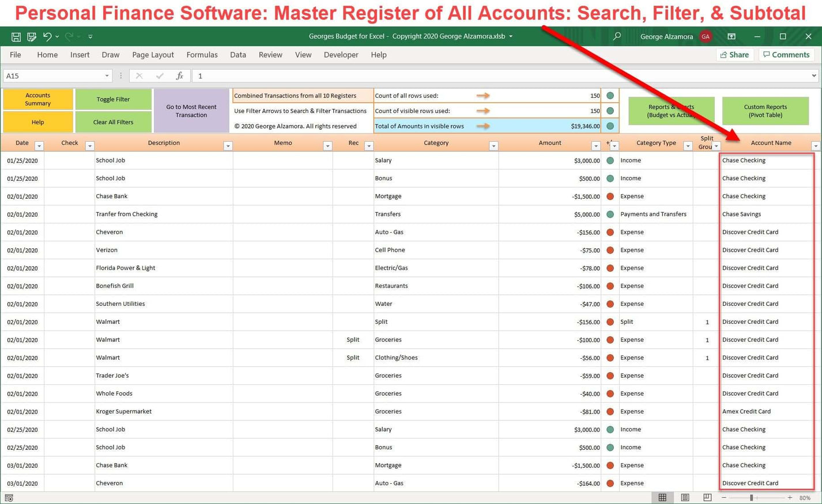Open the Category column filter dropdown

click(x=493, y=146)
